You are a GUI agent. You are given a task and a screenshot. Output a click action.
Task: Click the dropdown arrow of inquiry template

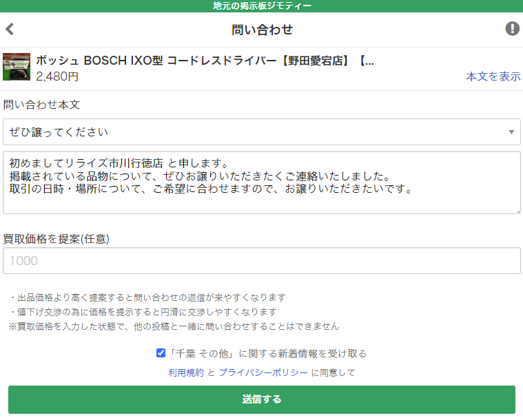(511, 132)
